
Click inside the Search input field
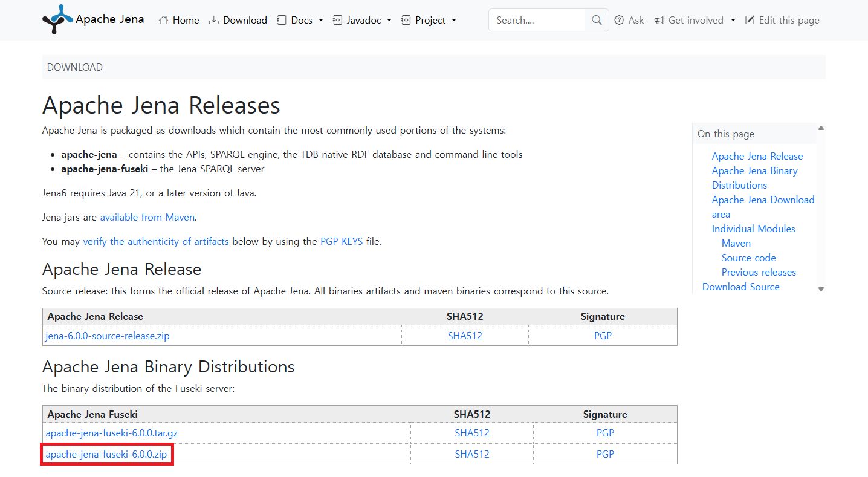tap(538, 20)
